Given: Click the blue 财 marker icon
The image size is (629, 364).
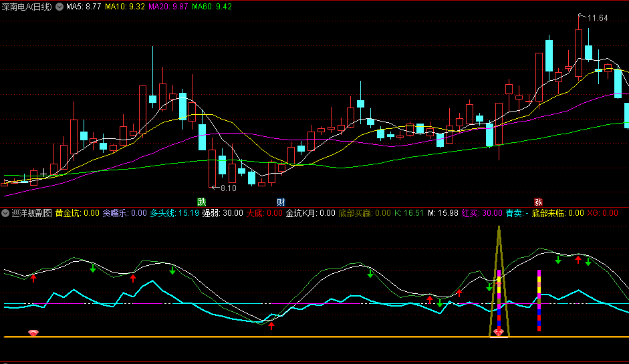Looking at the screenshot, I should coord(281,202).
